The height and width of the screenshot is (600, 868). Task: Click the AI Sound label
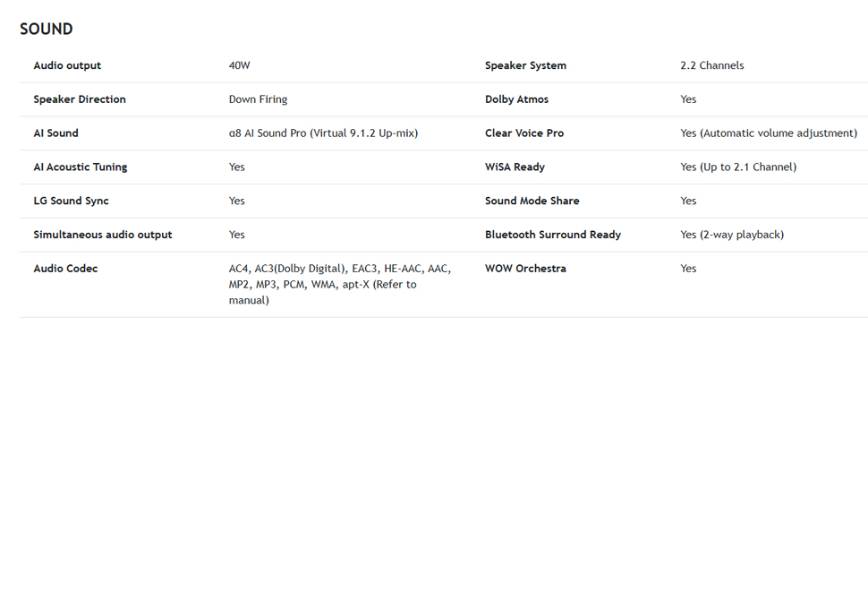(55, 133)
